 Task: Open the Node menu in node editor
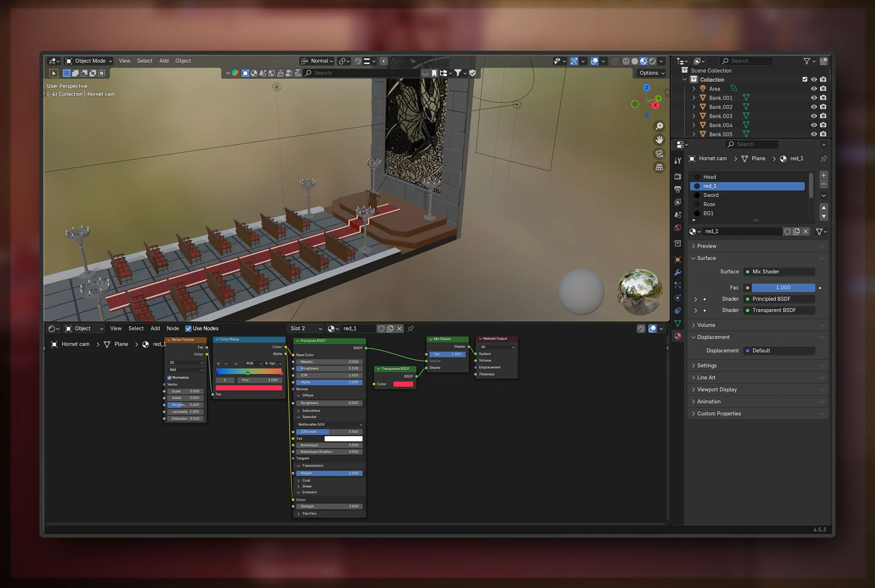pyautogui.click(x=172, y=329)
